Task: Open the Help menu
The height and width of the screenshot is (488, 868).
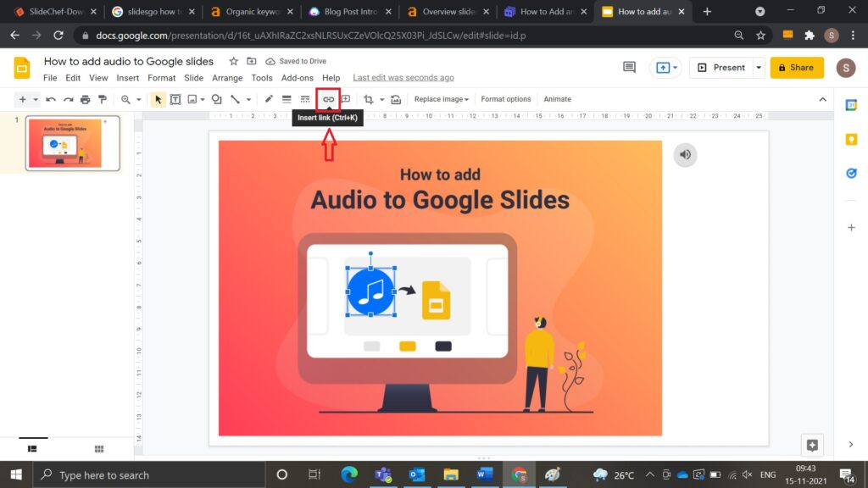Action: click(x=331, y=78)
